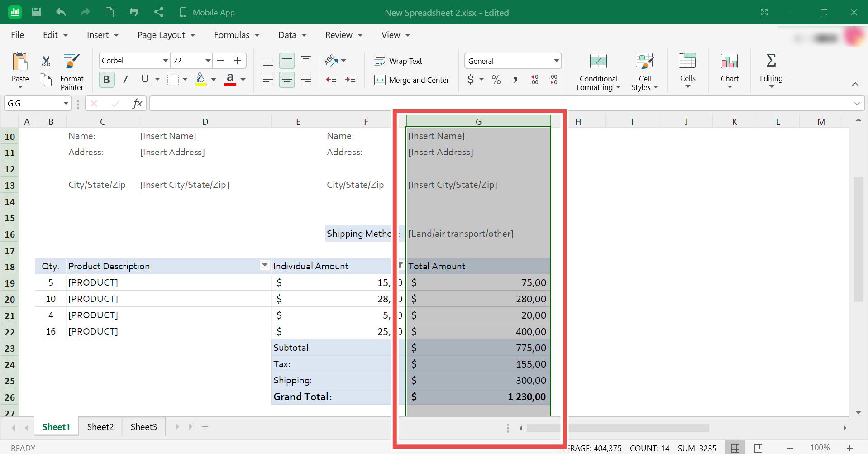Screen dimensions: 868x454
Task: Click the Redo arrow icon
Action: [x=85, y=12]
